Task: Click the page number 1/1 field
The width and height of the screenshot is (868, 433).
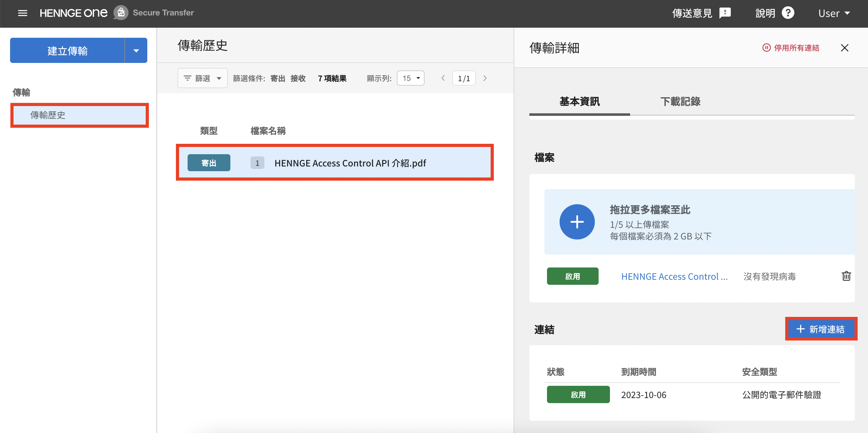Action: coord(464,78)
